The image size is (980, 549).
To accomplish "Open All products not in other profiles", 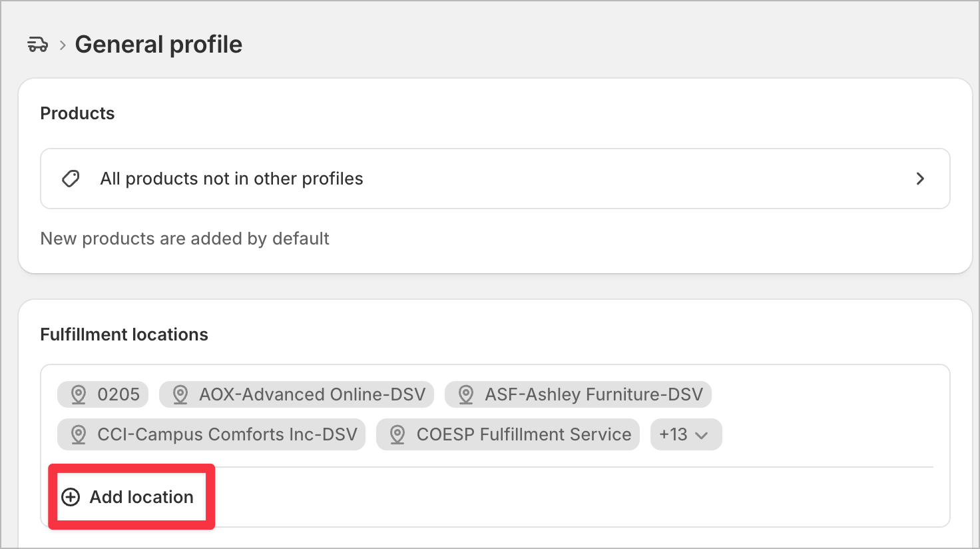I will [495, 179].
